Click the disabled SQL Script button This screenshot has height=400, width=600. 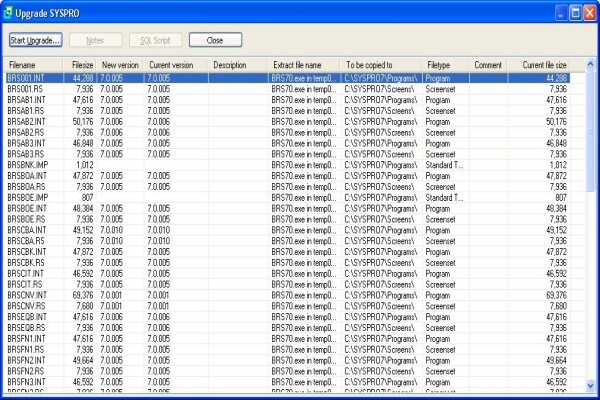point(155,40)
